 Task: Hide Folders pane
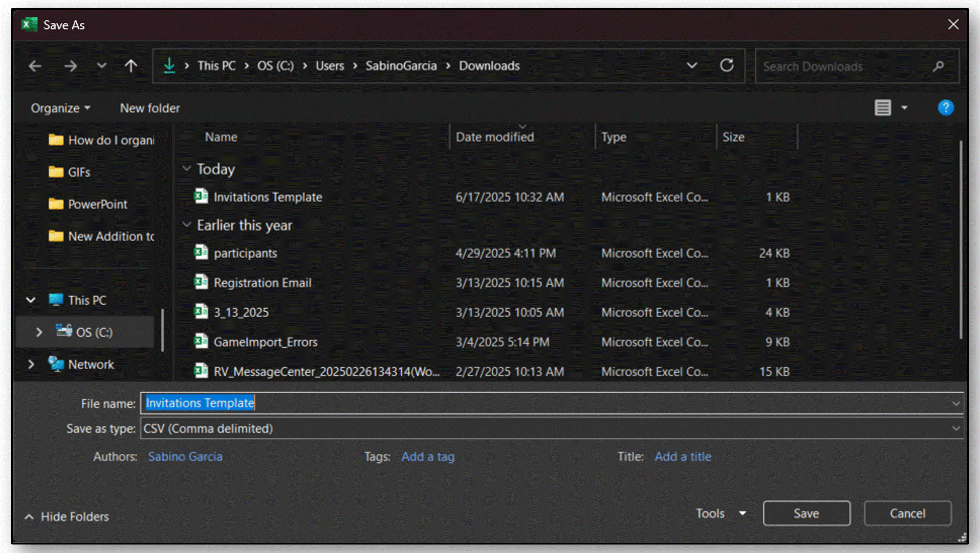[x=67, y=517]
